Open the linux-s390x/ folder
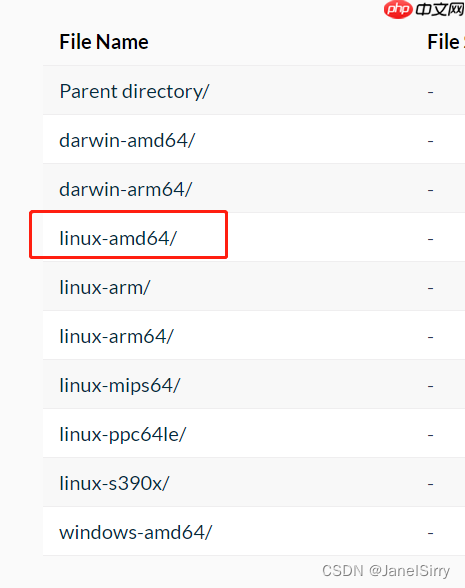 114,483
